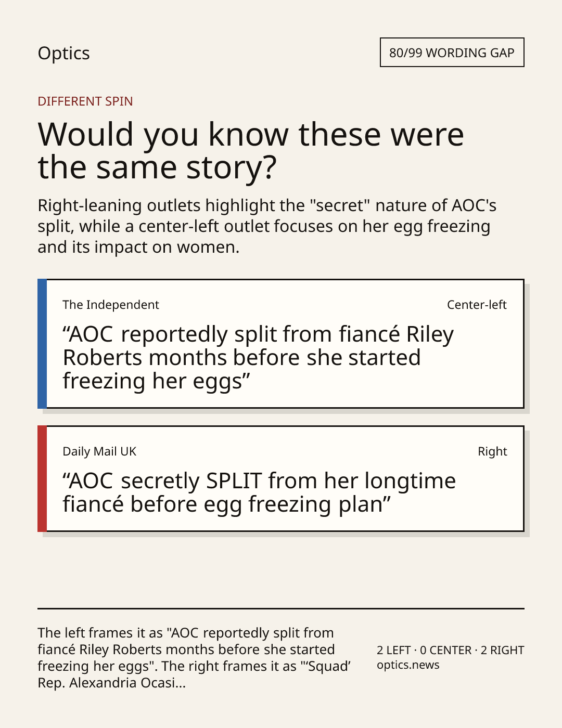Click the Daily Mail UK source name

click(x=99, y=451)
